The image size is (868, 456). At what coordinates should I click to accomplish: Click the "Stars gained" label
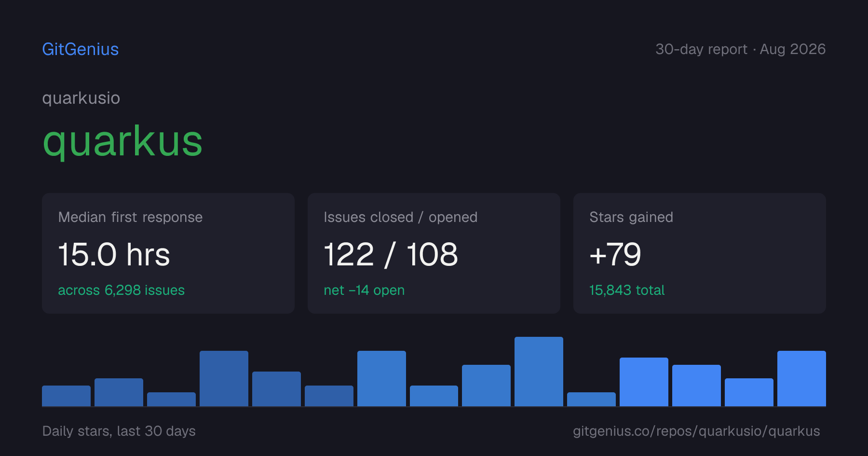[x=631, y=217]
